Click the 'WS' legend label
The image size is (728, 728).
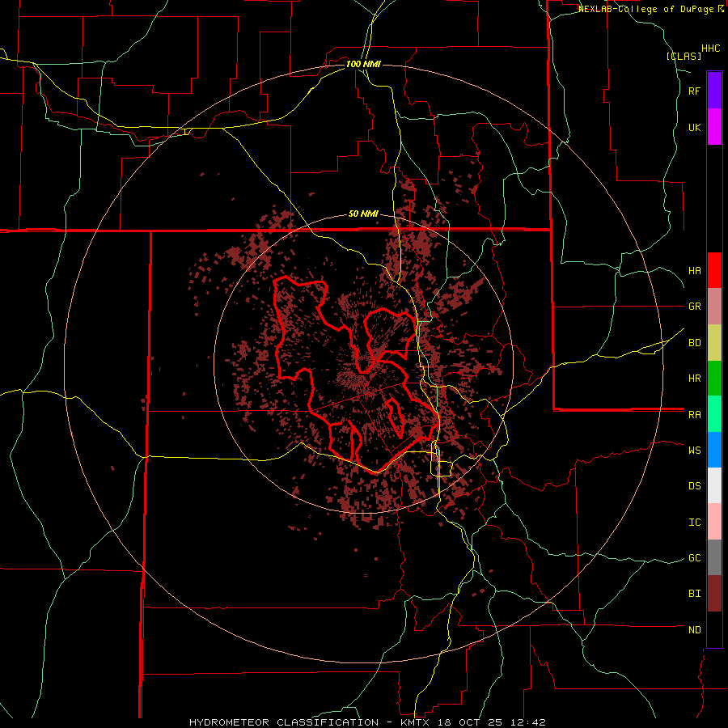coord(694,451)
